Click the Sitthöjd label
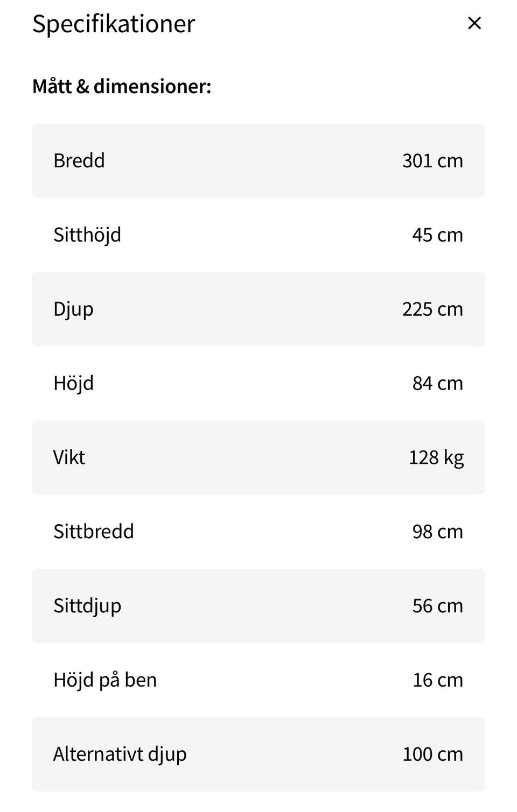This screenshot has width=517, height=812. click(x=87, y=235)
